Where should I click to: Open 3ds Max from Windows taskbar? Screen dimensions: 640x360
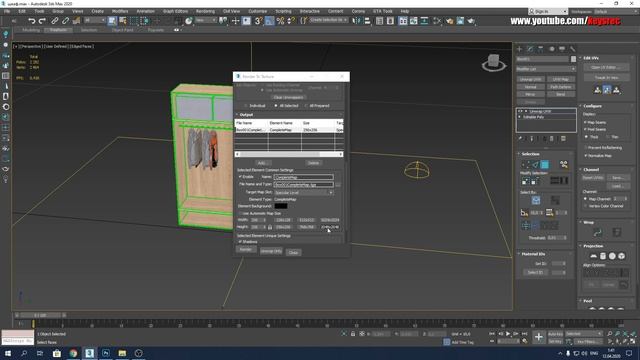point(89,353)
